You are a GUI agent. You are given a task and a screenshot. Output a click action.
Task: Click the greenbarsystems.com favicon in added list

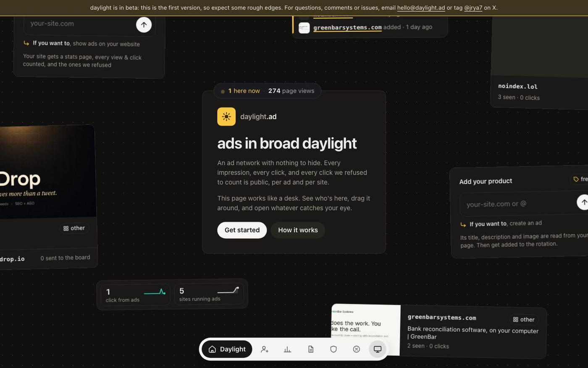point(304,28)
